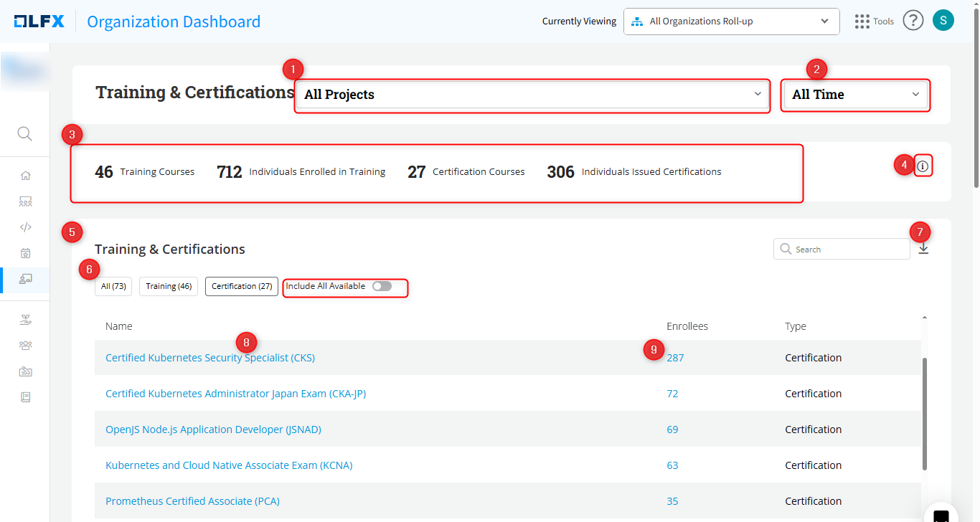The width and height of the screenshot is (980, 522).
Task: Click the info icon next to the statistics
Action: click(923, 166)
